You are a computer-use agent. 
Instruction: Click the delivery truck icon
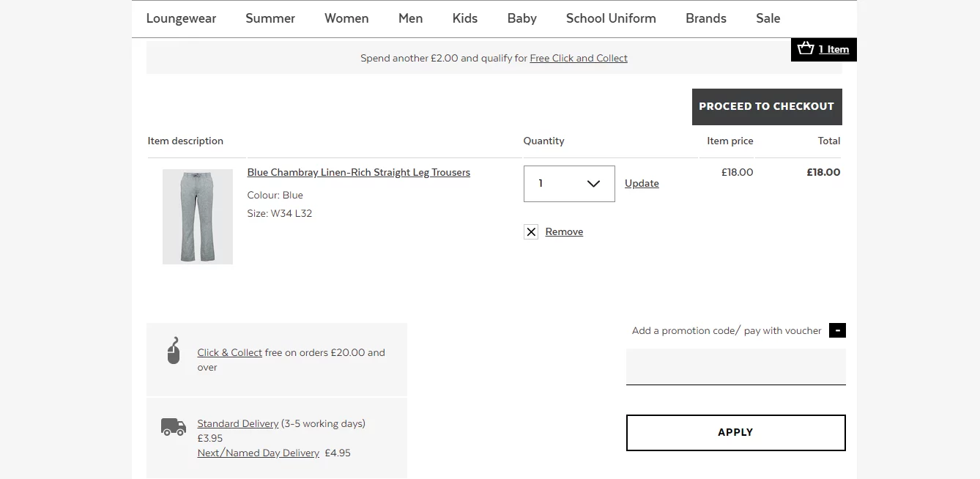coord(174,427)
